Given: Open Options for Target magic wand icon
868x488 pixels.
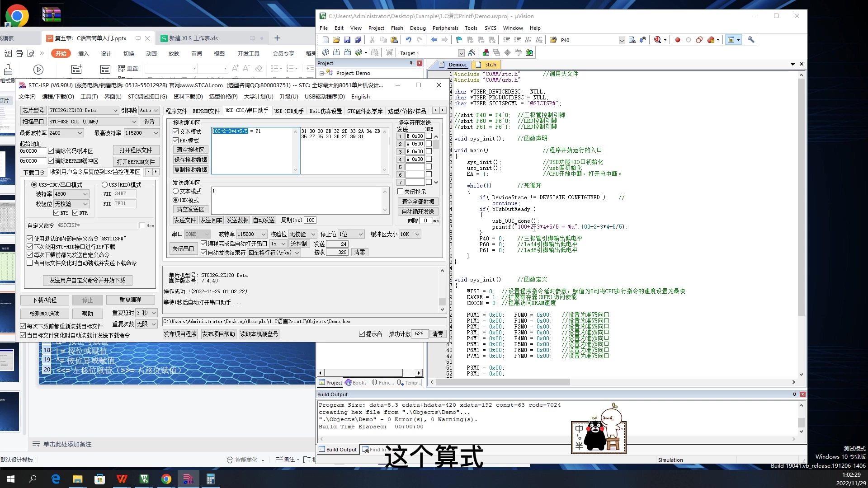Looking at the screenshot, I should (472, 52).
